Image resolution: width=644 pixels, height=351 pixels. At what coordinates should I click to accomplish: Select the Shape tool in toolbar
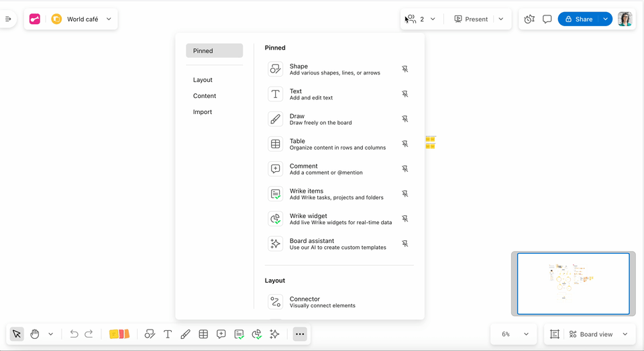(150, 334)
